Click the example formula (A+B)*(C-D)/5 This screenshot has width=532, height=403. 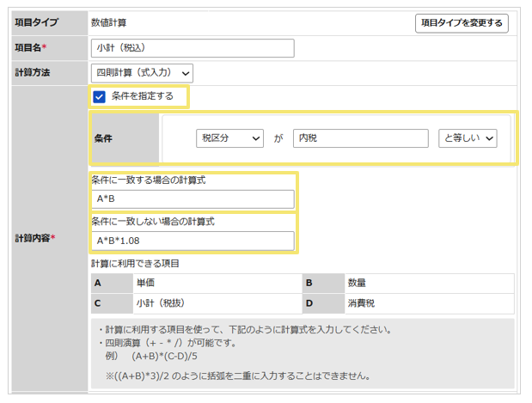164,357
